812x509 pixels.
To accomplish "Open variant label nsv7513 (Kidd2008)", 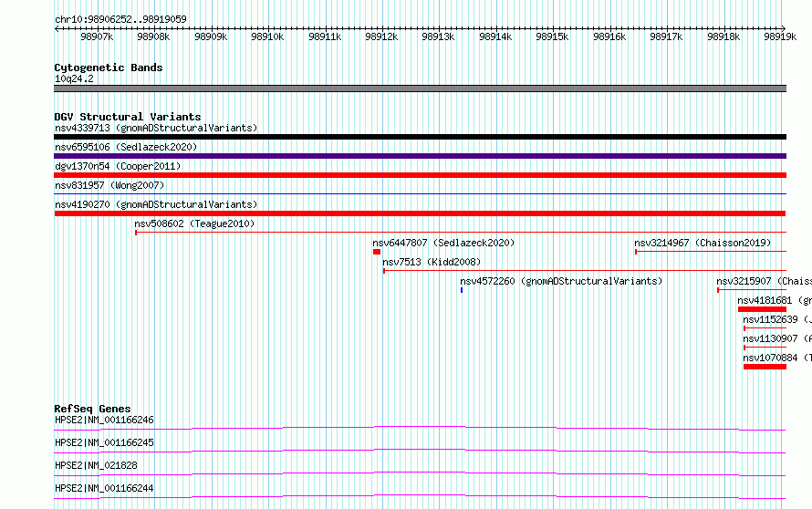I will coord(432,262).
